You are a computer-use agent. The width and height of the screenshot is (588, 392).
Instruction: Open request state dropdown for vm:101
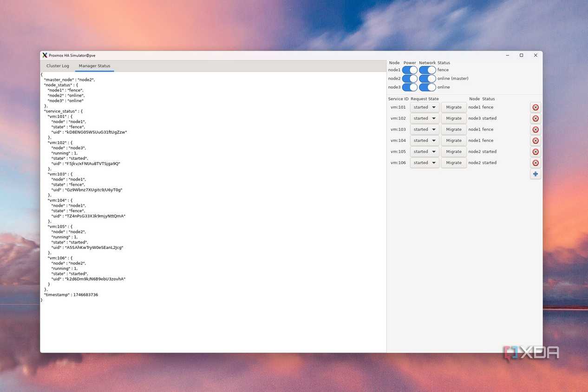tap(425, 107)
